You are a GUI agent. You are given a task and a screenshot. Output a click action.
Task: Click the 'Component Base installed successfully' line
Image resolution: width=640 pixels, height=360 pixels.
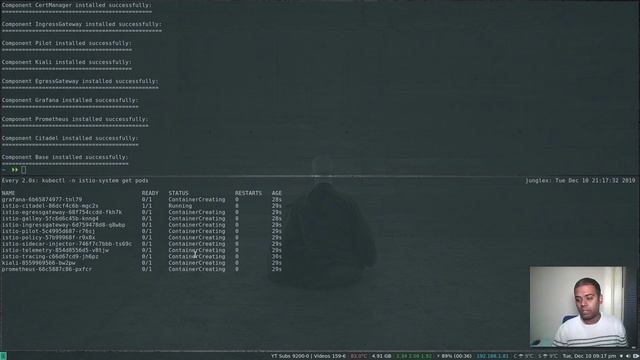point(64,157)
